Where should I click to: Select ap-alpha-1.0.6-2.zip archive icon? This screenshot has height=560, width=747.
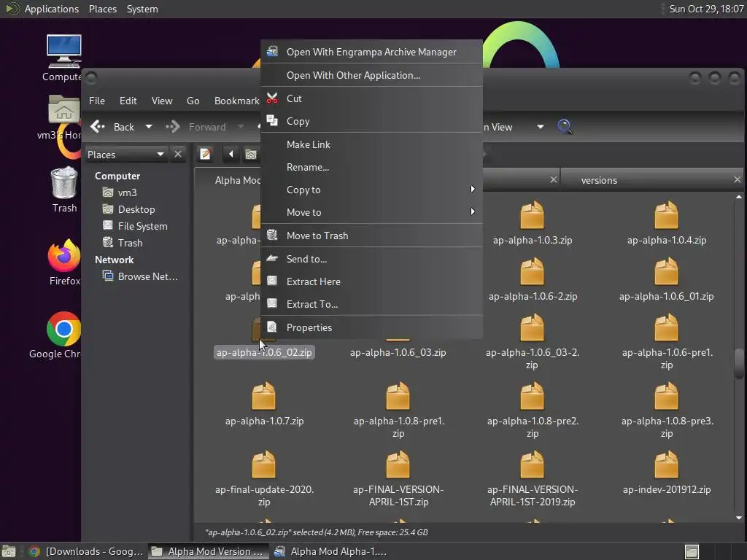click(532, 271)
